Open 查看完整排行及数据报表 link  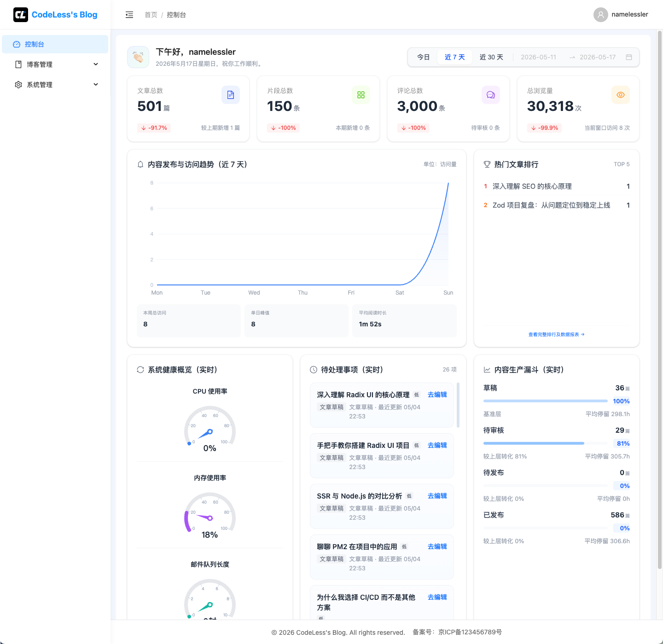(557, 335)
